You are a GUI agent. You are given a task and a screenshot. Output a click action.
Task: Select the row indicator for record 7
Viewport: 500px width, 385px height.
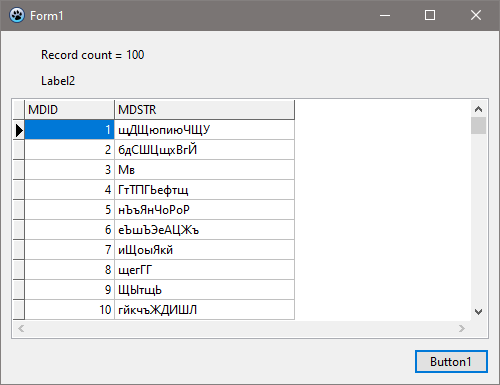click(x=19, y=250)
